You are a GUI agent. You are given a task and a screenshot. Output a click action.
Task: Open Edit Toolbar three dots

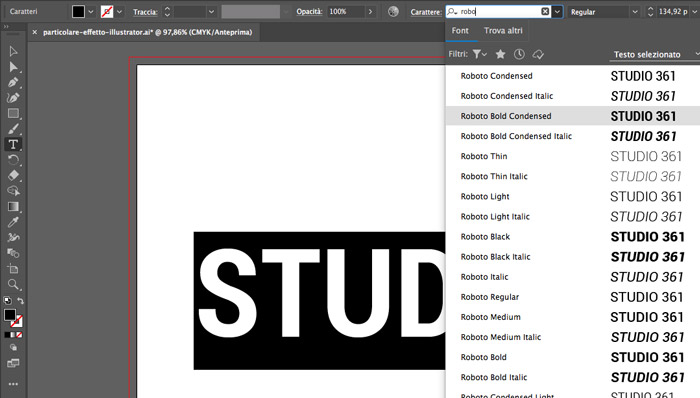pyautogui.click(x=13, y=384)
